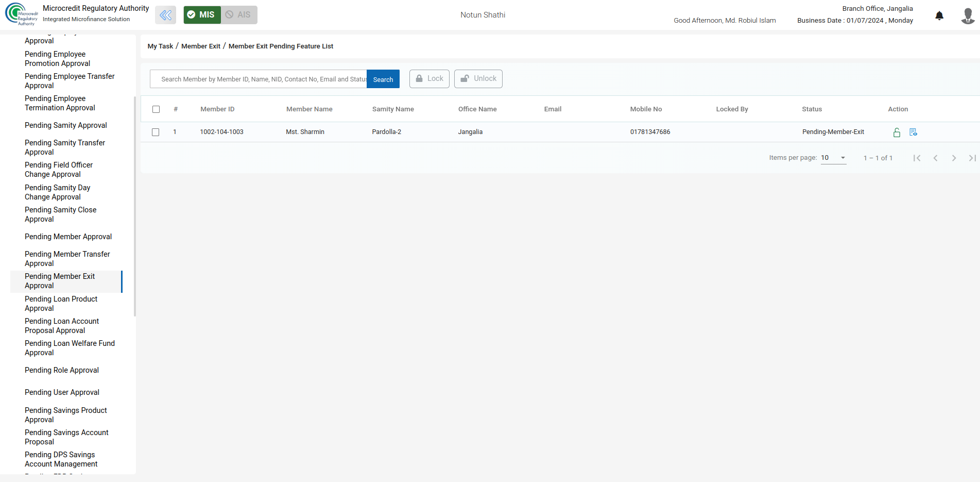980x482 pixels.
Task: Click the Member Name column header
Action: [310, 109]
